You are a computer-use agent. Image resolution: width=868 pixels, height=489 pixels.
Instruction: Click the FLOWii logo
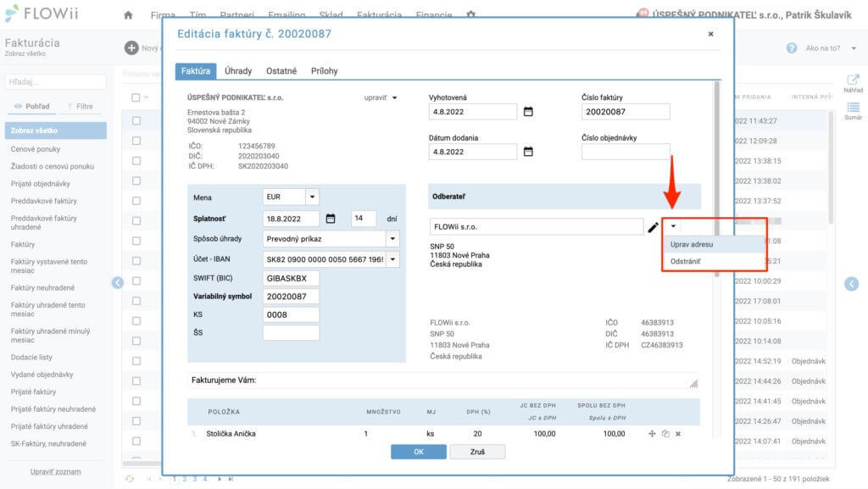tap(42, 14)
